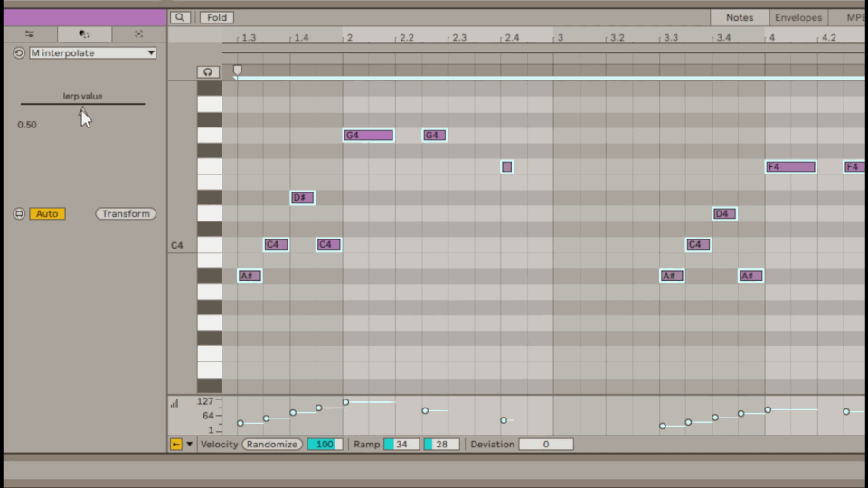Toggle the Fold button
Image resolution: width=868 pixels, height=488 pixels.
click(217, 17)
